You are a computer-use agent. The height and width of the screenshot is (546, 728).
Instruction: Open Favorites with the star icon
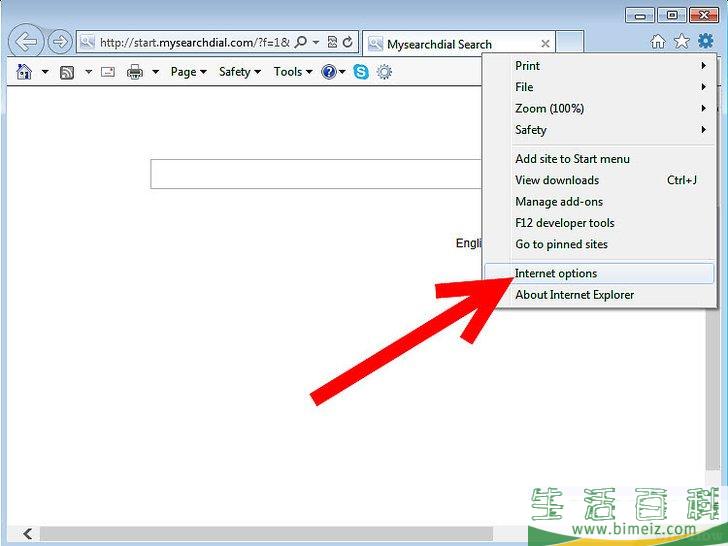click(682, 42)
